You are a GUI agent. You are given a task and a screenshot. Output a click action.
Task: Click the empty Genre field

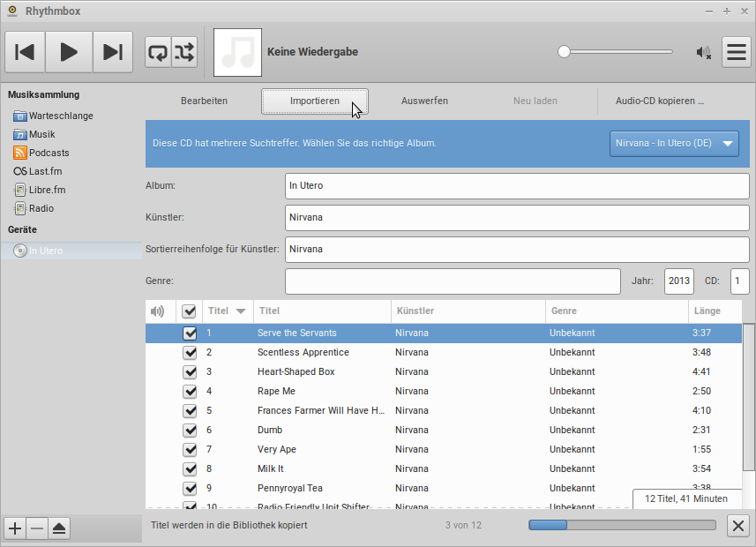coord(453,281)
